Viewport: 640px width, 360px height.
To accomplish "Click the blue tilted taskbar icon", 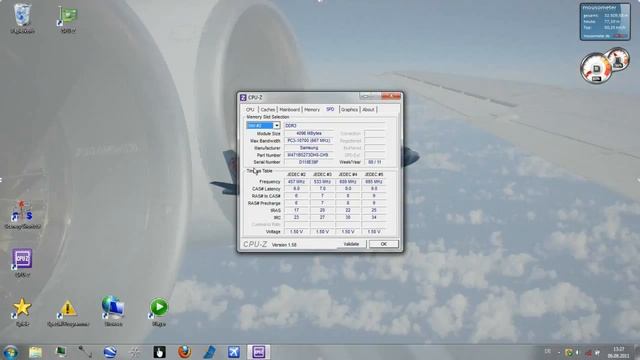I will [x=209, y=352].
